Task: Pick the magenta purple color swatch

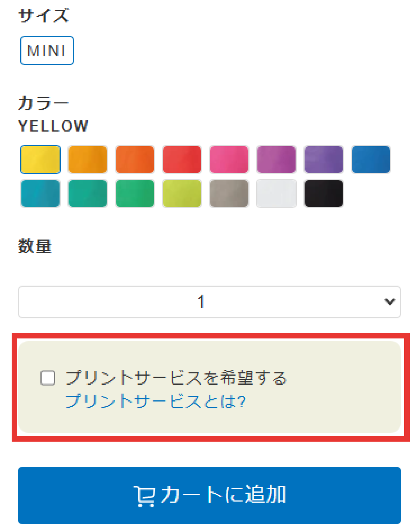Action: click(276, 159)
